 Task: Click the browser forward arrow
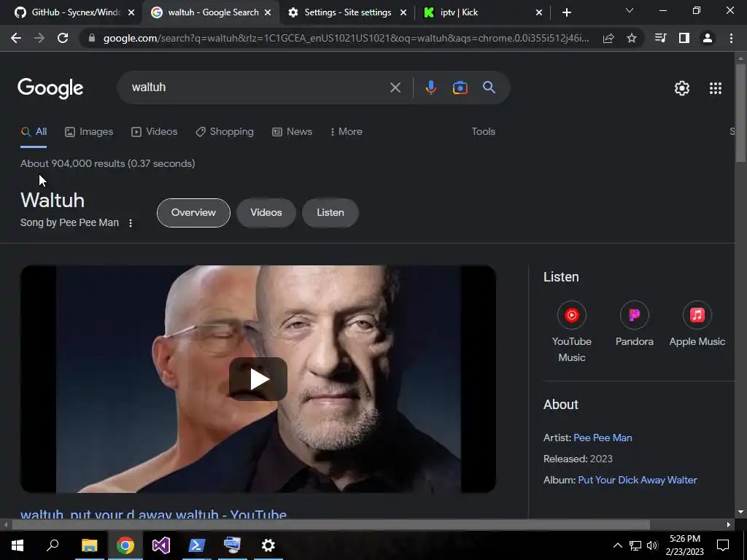pyautogui.click(x=39, y=38)
